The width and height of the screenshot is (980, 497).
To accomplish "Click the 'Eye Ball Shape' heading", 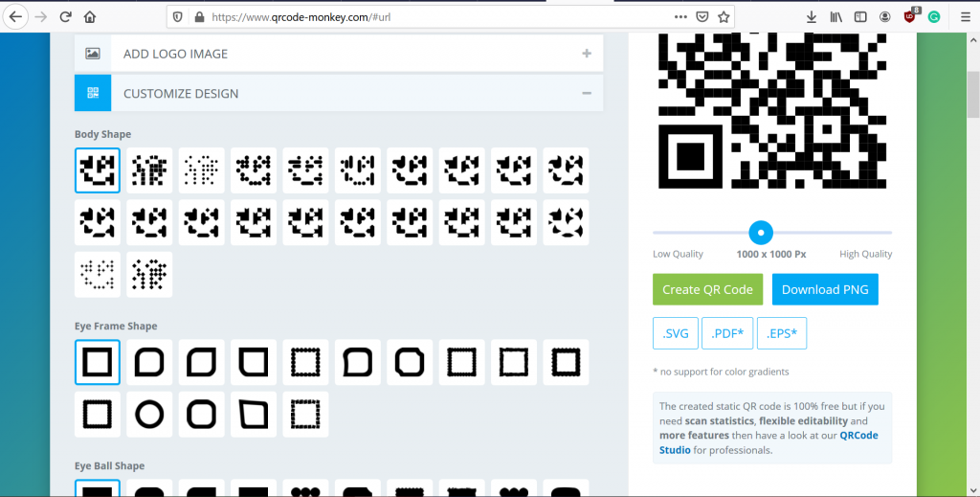I will click(x=109, y=466).
